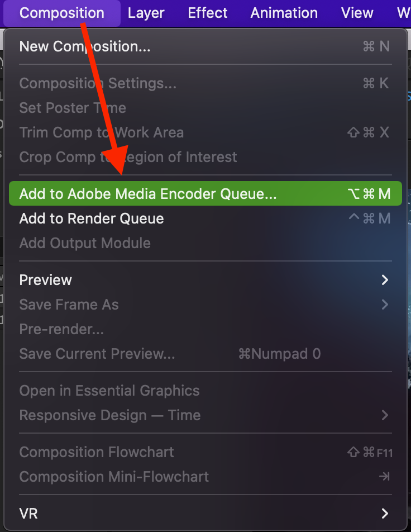Choose Trim Comp to Work Area
This screenshot has height=532, width=411.
pyautogui.click(x=101, y=132)
